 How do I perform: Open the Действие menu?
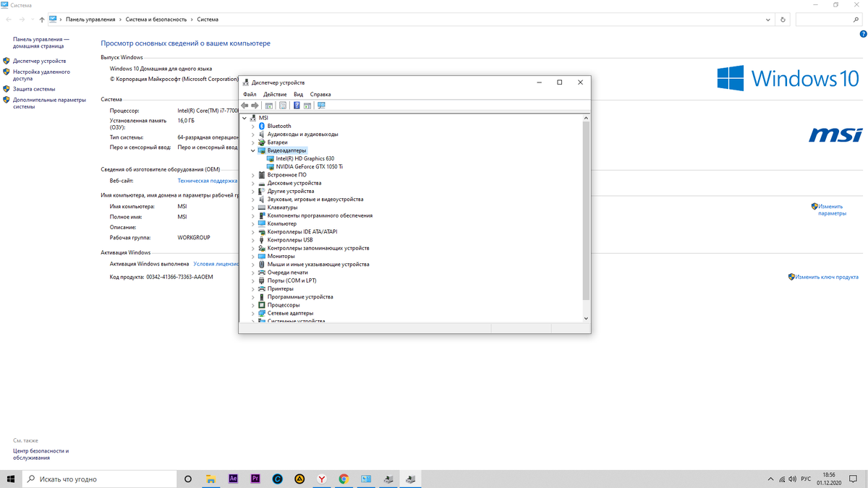(275, 94)
